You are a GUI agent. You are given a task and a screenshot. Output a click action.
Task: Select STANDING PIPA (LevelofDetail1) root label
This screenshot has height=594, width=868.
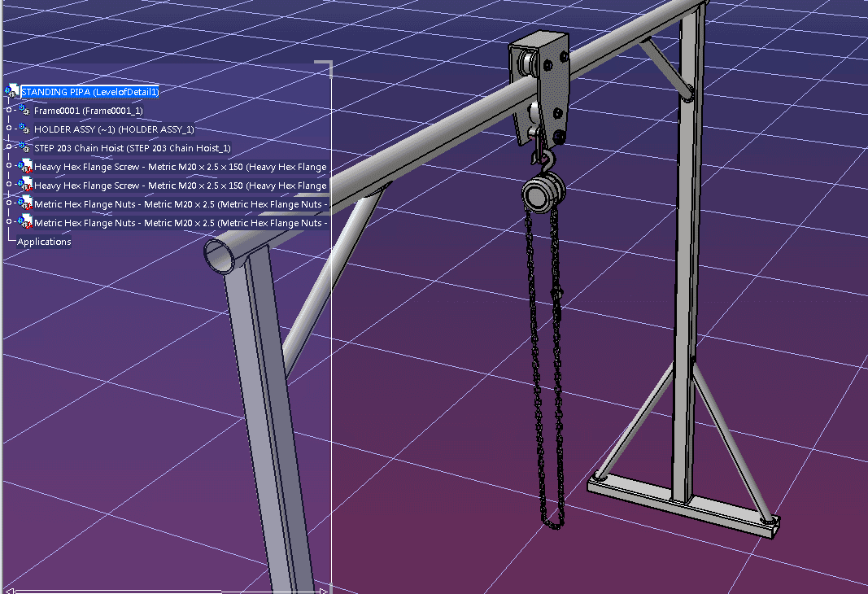point(90,92)
